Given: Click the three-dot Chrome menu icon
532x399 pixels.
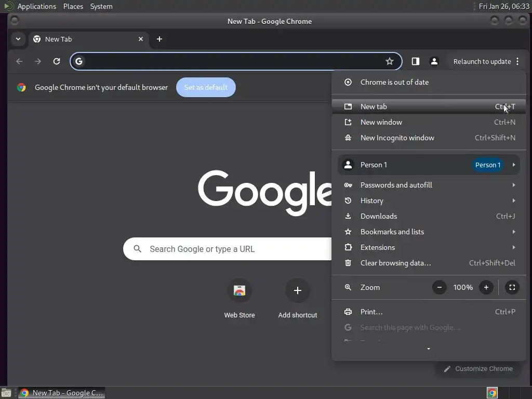Looking at the screenshot, I should click(517, 61).
